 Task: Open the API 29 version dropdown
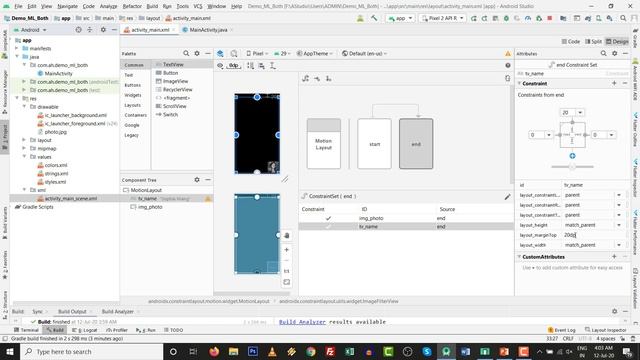[x=283, y=53]
